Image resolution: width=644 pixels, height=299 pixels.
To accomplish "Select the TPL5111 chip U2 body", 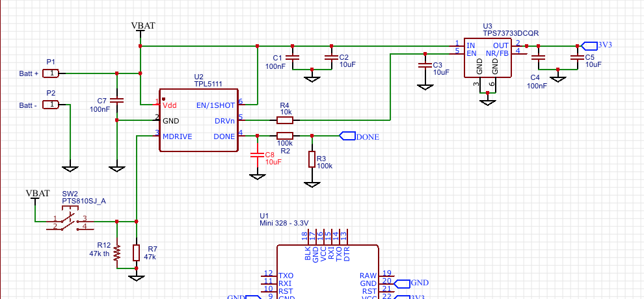I will coord(199,120).
